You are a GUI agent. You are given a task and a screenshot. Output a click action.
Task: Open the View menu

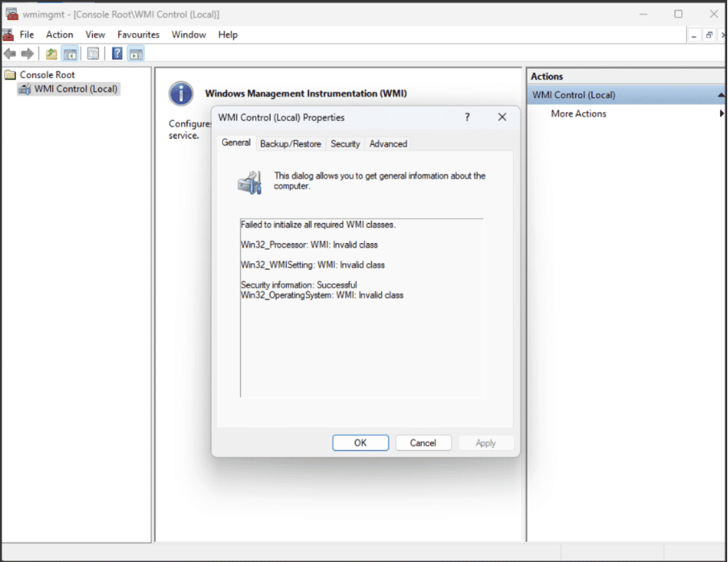95,35
